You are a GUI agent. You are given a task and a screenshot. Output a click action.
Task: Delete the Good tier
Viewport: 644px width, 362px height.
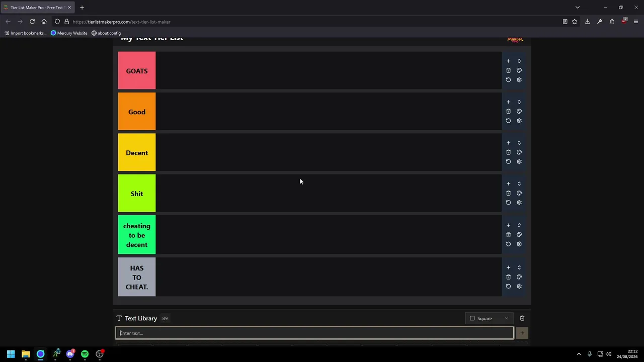[508, 111]
